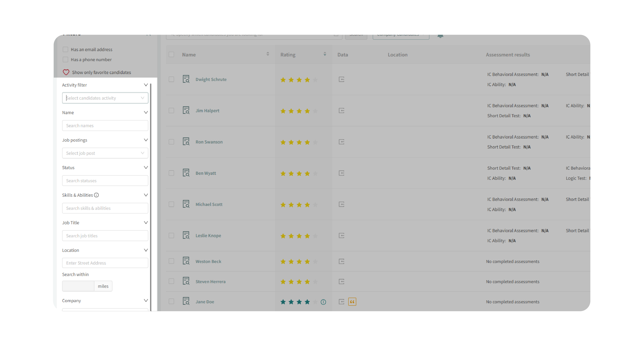
Task: Click the Search names input field
Action: (x=105, y=125)
